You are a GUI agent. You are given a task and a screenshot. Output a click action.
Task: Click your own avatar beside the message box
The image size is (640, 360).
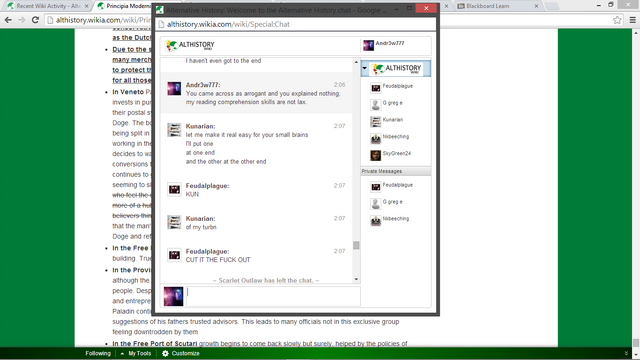coord(173,296)
